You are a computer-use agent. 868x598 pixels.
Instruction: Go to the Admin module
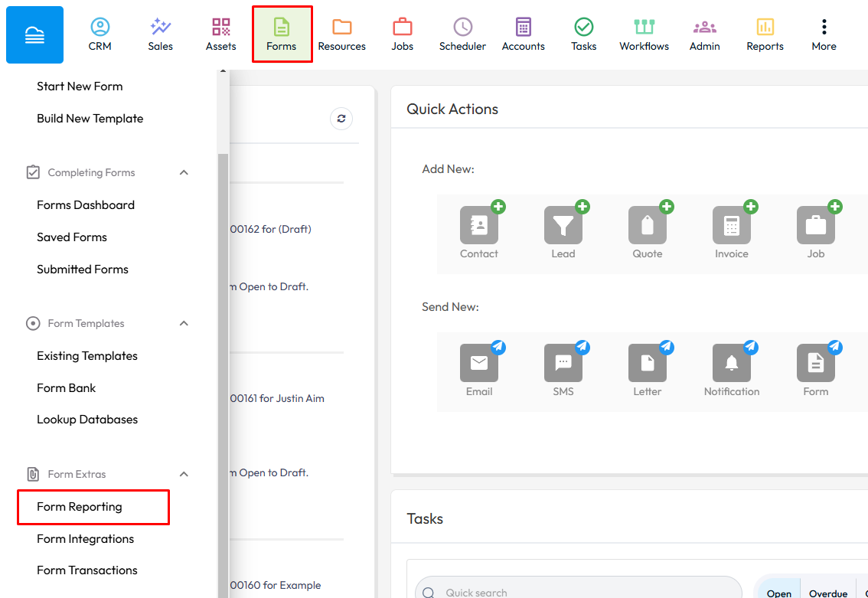[705, 35]
